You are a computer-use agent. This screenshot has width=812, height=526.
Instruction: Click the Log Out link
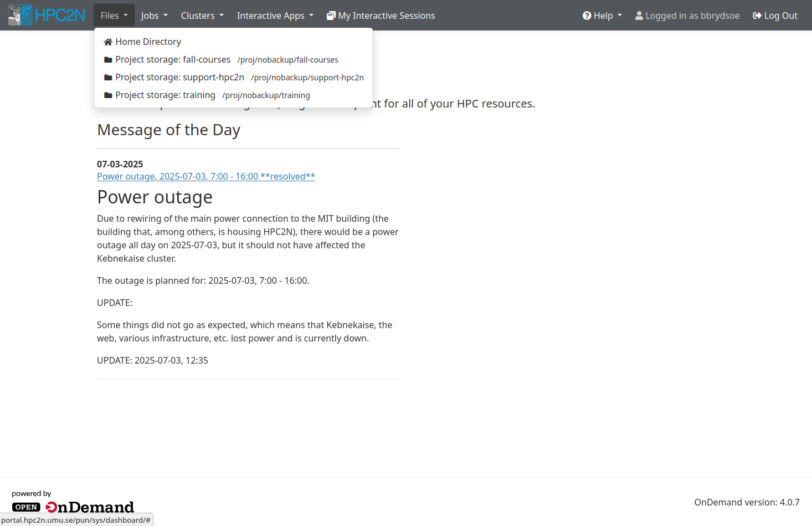(x=775, y=16)
